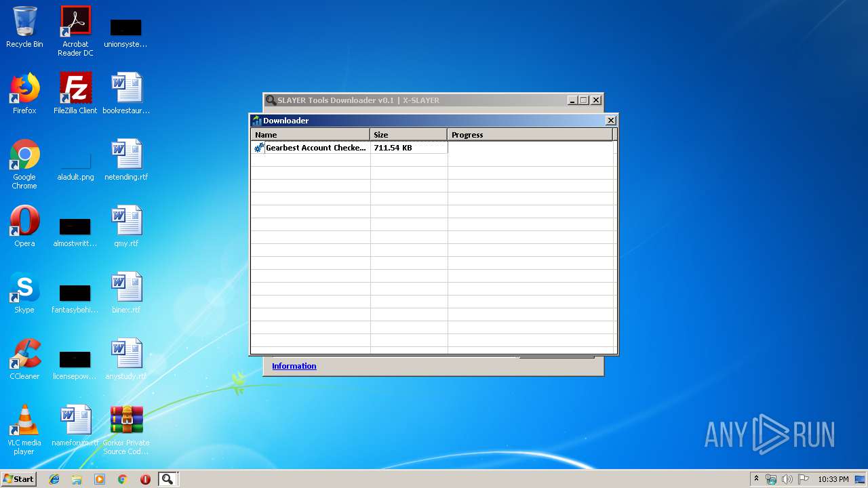Select bookrestaur... Word document icon
Image resolution: width=868 pixels, height=488 pixels.
point(126,94)
